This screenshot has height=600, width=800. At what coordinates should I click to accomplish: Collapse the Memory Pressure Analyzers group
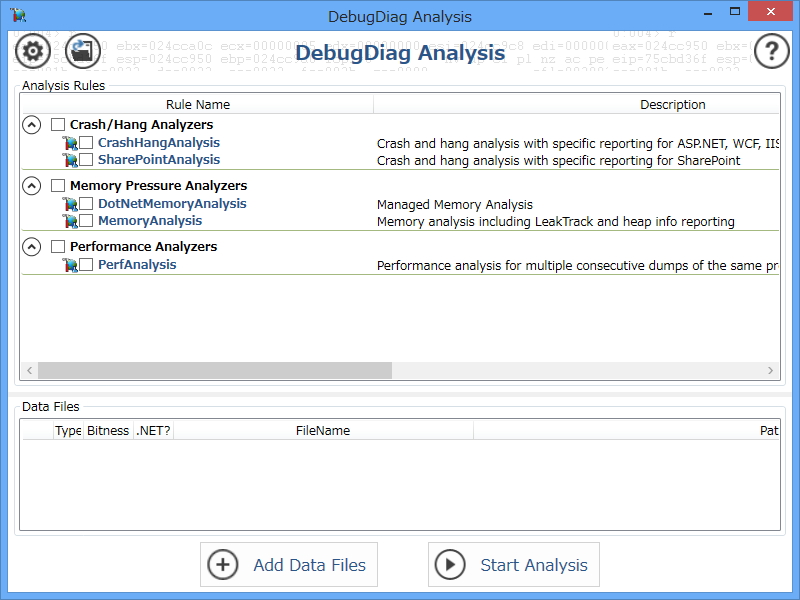coord(30,185)
